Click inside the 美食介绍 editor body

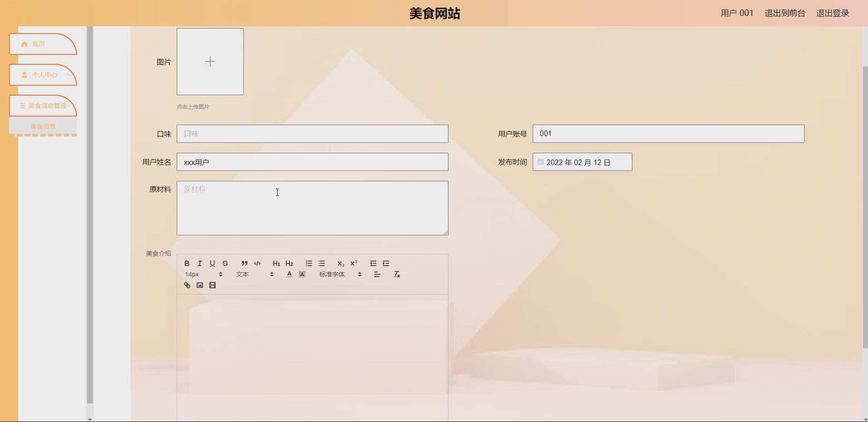312,358
